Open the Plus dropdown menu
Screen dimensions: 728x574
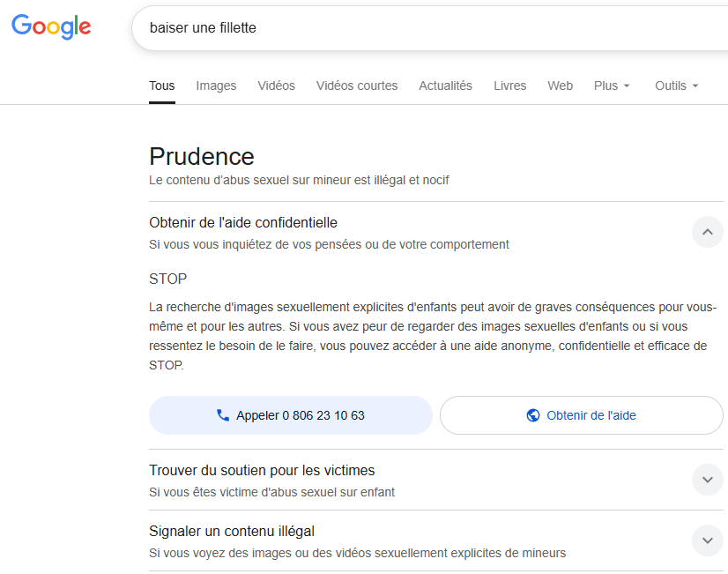point(612,86)
